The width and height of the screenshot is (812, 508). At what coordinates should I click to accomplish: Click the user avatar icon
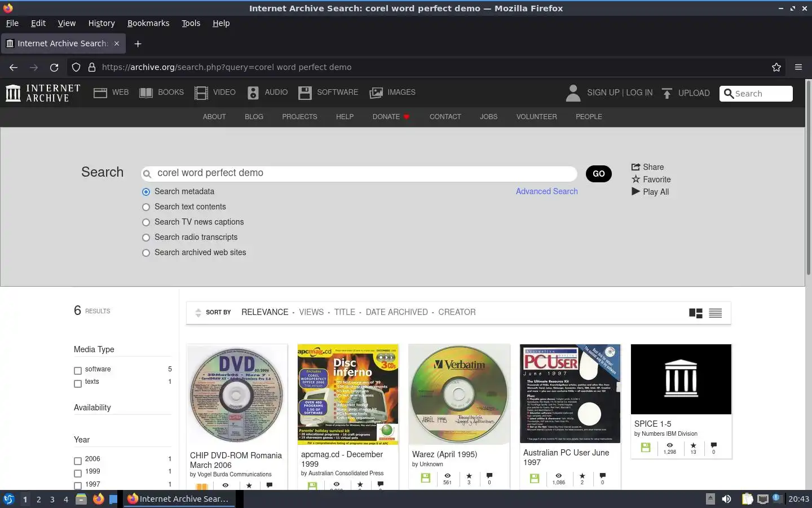(x=573, y=93)
